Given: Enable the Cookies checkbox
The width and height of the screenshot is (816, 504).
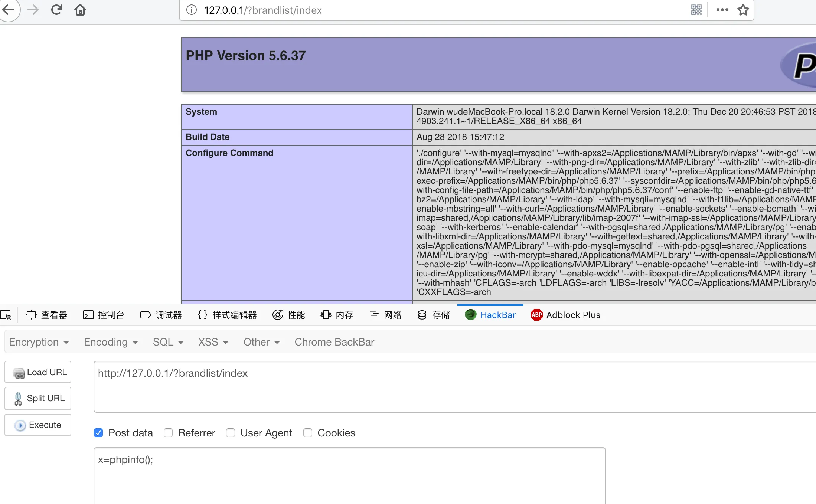Looking at the screenshot, I should 308,433.
